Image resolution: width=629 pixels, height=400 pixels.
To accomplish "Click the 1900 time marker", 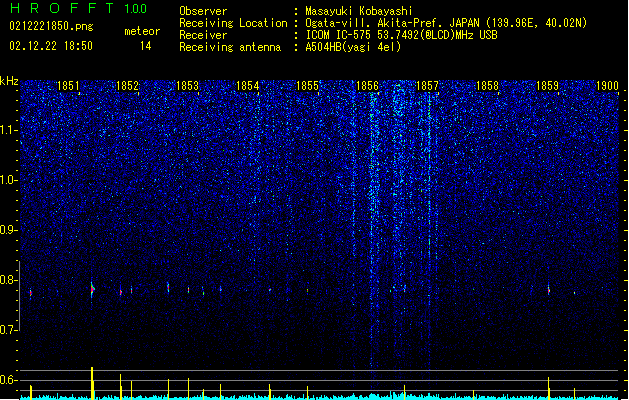I will pyautogui.click(x=607, y=85).
